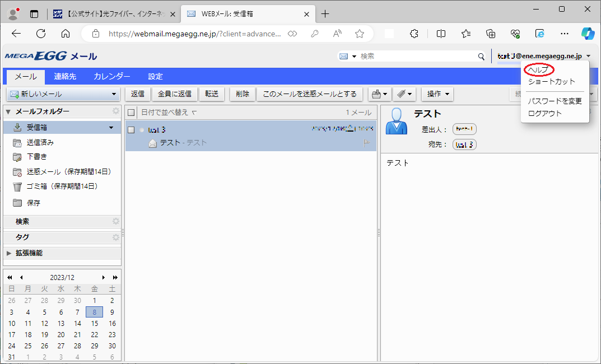Click the search magnifier icon
This screenshot has width=601, height=364.
[481, 57]
